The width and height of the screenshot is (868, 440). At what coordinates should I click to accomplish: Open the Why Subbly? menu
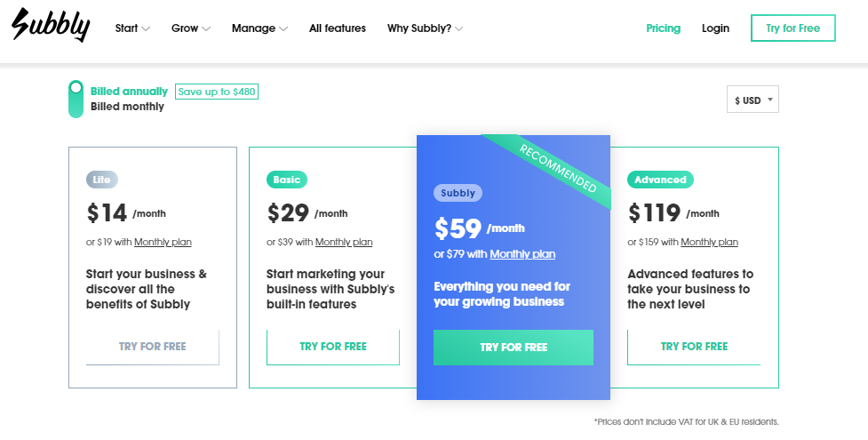coord(425,28)
